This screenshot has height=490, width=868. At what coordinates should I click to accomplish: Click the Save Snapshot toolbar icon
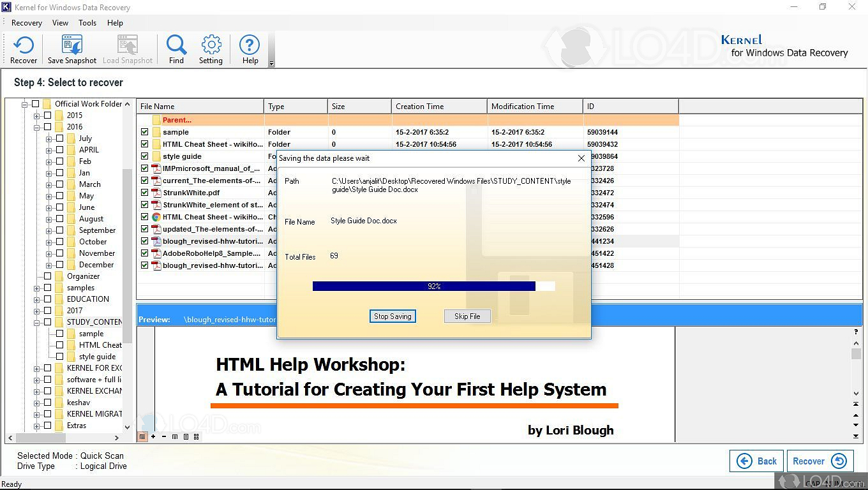click(72, 50)
